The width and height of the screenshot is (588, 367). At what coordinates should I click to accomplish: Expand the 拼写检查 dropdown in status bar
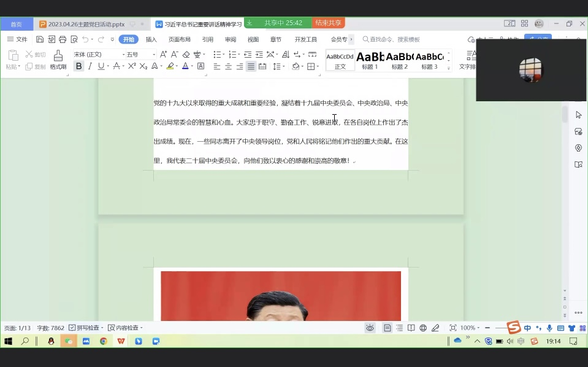pyautogui.click(x=102, y=328)
